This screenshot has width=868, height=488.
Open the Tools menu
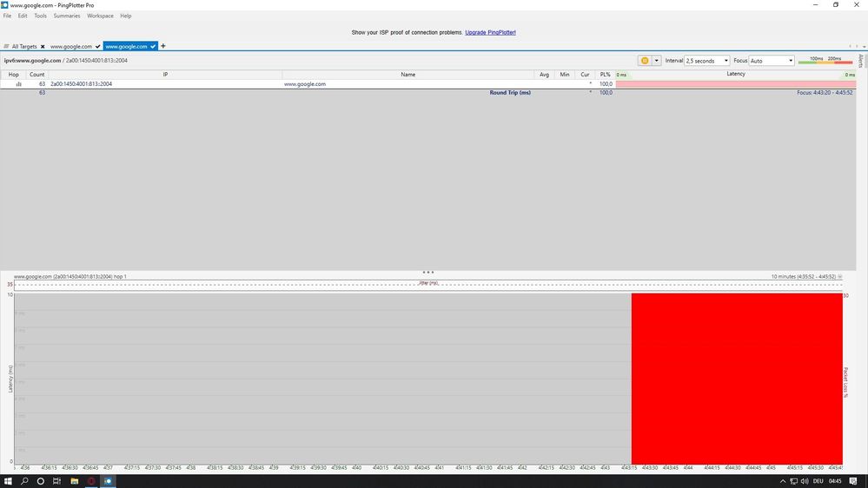[41, 16]
